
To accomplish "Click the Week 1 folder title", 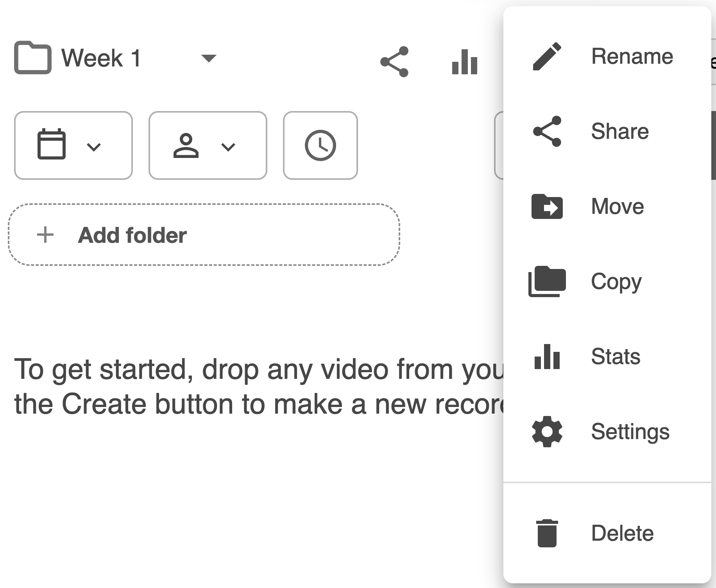I will point(101,58).
